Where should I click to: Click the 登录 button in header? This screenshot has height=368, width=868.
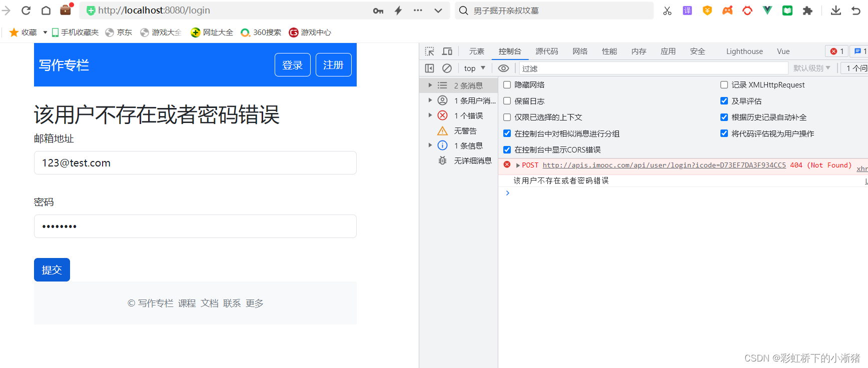point(293,65)
